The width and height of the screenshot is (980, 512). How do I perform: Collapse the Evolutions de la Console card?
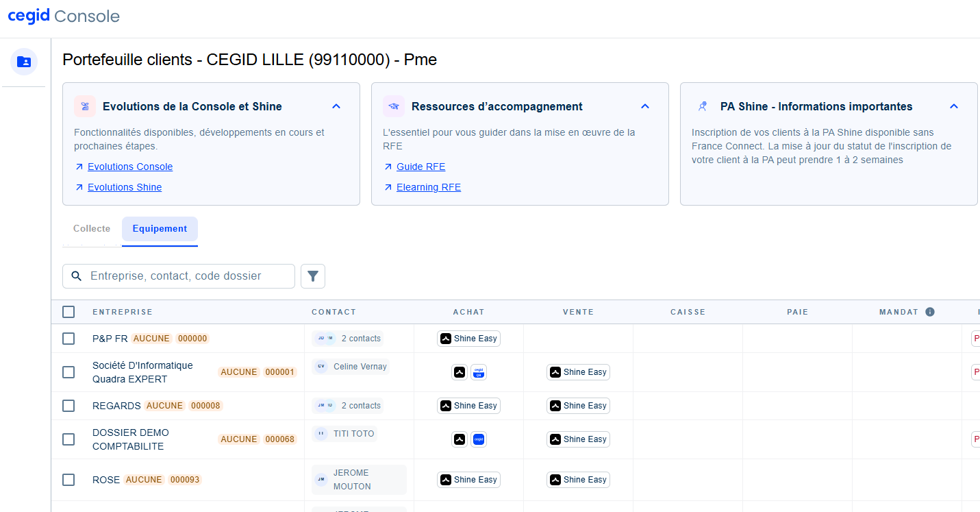336,106
